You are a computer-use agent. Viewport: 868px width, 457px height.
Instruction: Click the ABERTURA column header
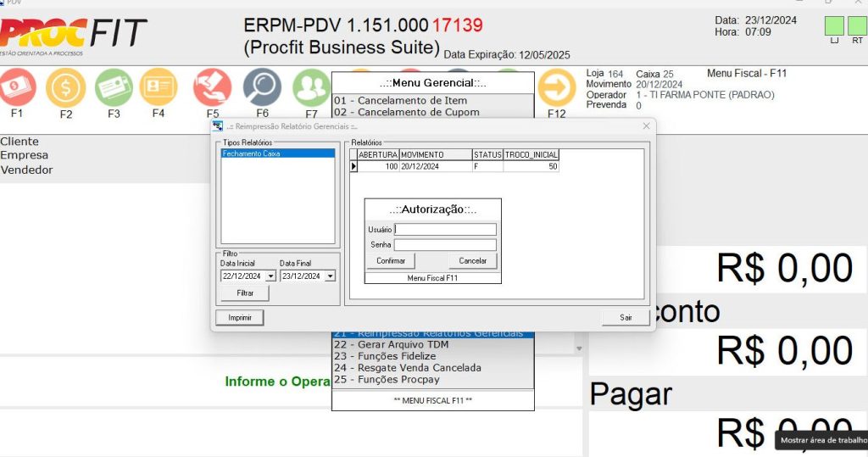(x=378, y=155)
